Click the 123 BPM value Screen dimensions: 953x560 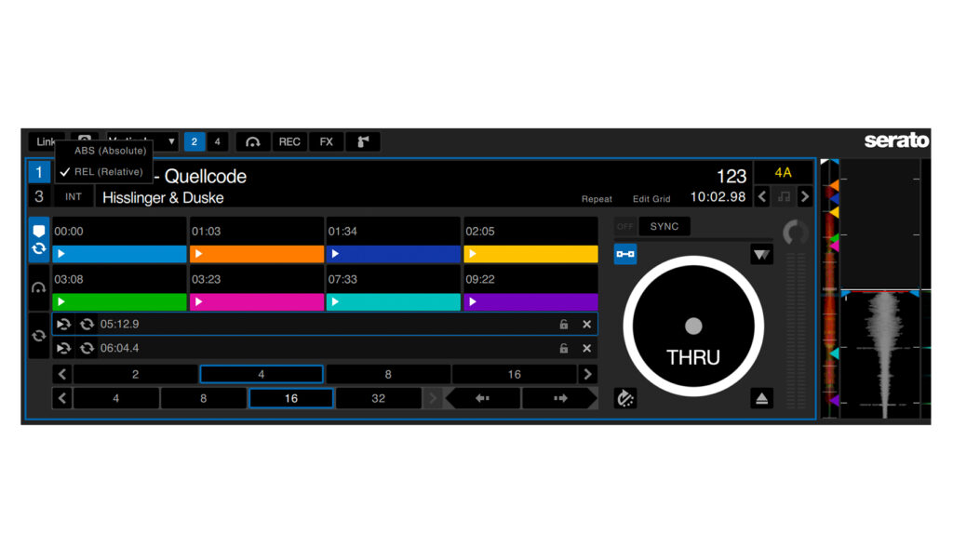732,176
